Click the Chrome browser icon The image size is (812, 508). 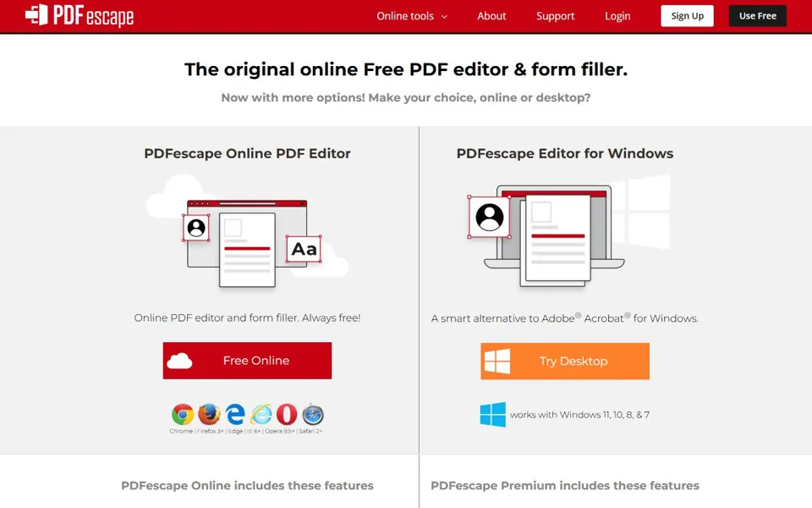coord(183,414)
